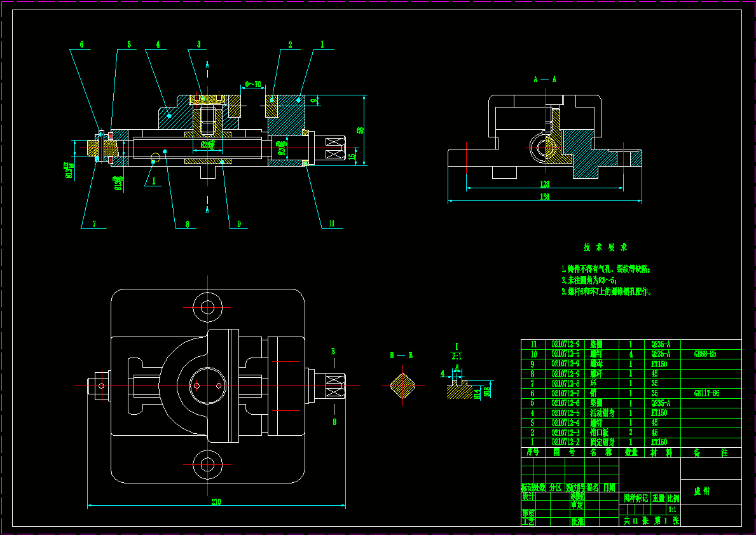Click the 设计 label in title block

coord(528,496)
